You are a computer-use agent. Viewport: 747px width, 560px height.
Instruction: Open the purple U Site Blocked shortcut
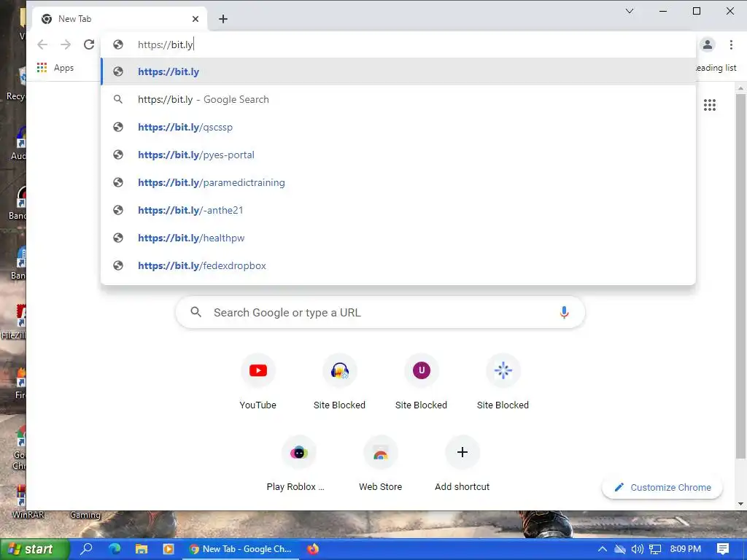421,382
